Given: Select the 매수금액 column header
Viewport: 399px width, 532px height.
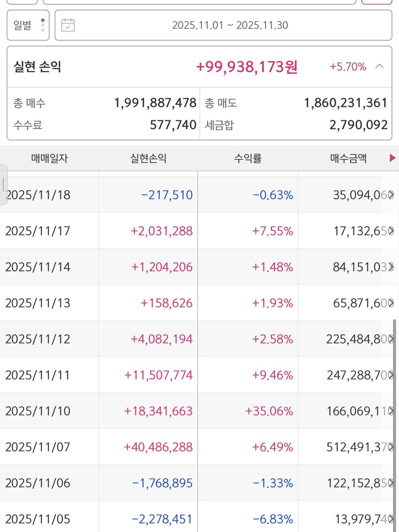Looking at the screenshot, I should click(x=348, y=158).
